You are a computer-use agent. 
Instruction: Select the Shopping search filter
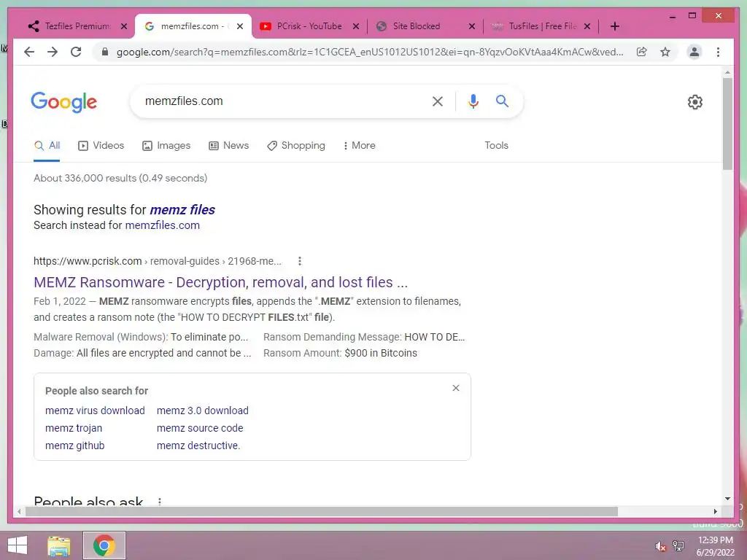pos(296,146)
